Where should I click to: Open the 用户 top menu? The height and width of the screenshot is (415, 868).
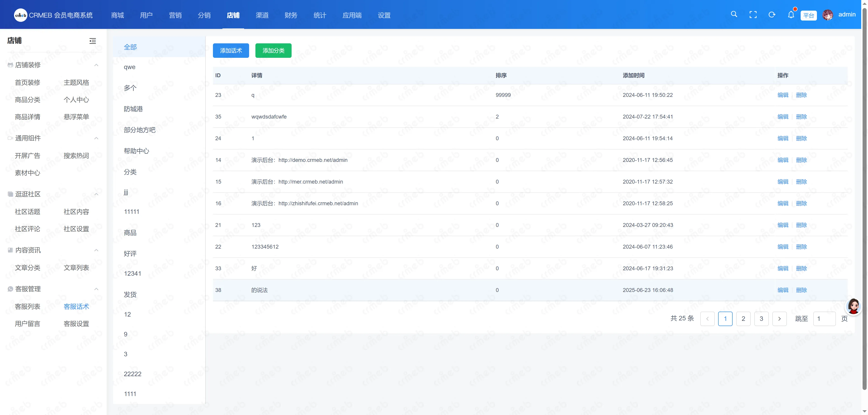click(x=146, y=15)
